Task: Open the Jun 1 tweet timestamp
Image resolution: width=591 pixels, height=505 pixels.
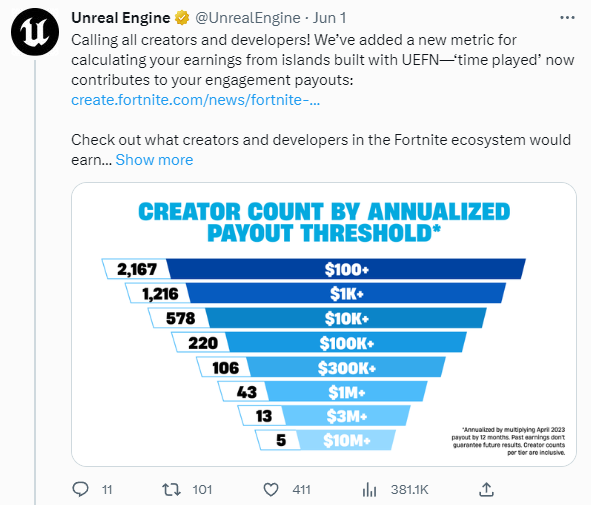Action: coord(329,18)
